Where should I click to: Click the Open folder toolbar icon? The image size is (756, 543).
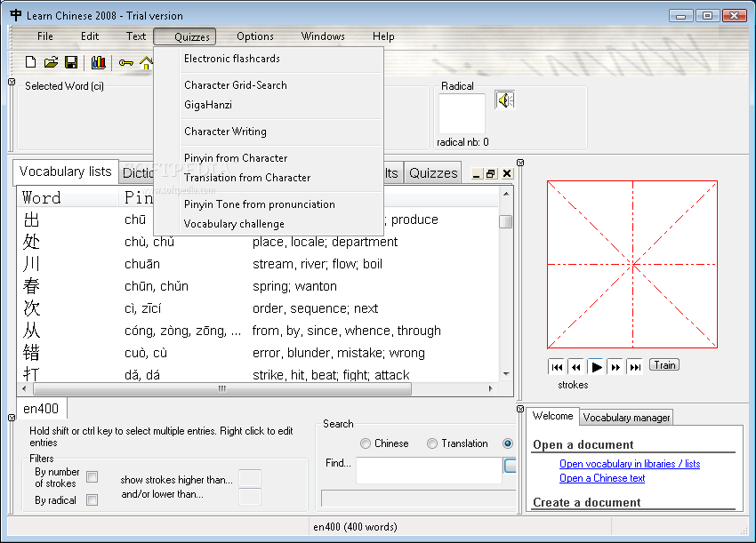(x=51, y=62)
